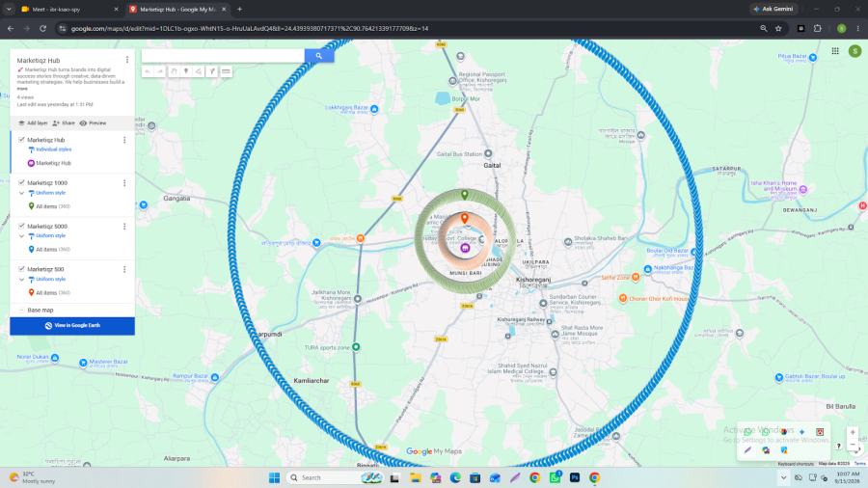Click the blue map search button
Image resolution: width=868 pixels, height=488 pixels.
point(319,55)
